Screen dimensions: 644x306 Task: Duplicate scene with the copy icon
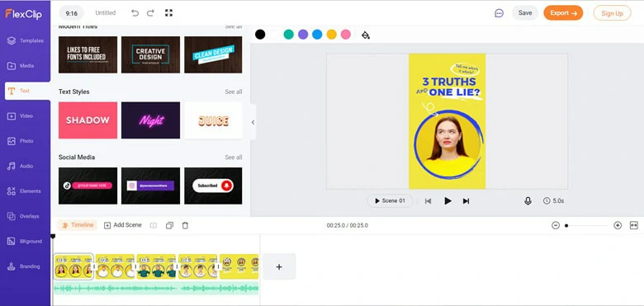click(169, 225)
